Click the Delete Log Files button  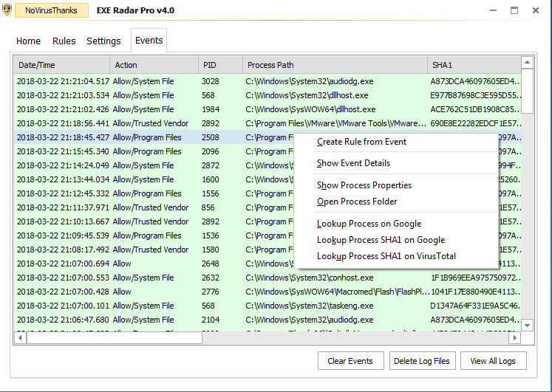[422, 361]
